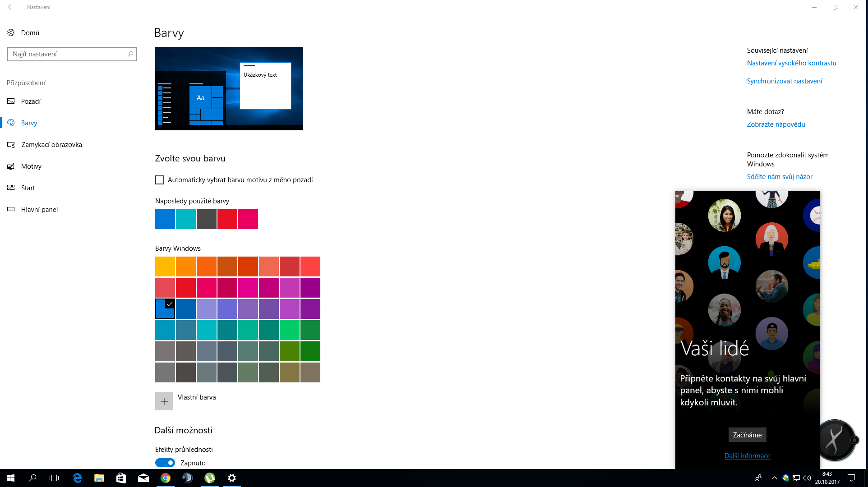Open Microsoft Edge from the taskbar
This screenshot has height=487, width=868.
coord(77,478)
